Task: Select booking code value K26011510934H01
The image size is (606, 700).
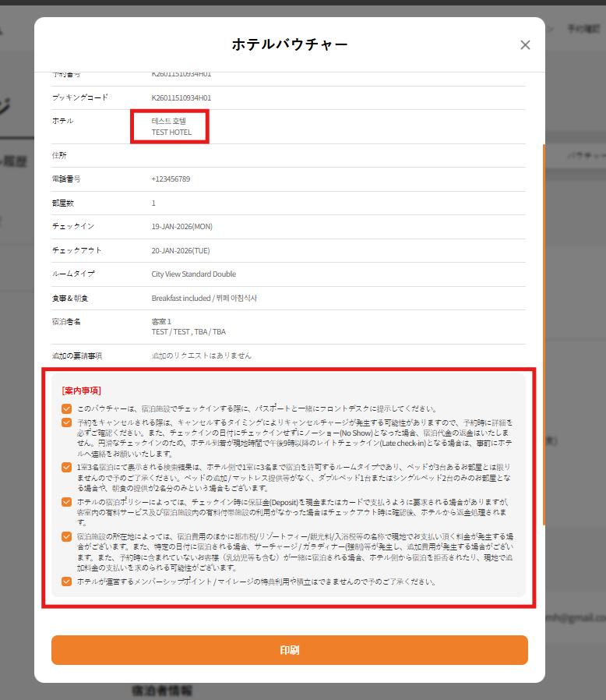Action: point(181,97)
